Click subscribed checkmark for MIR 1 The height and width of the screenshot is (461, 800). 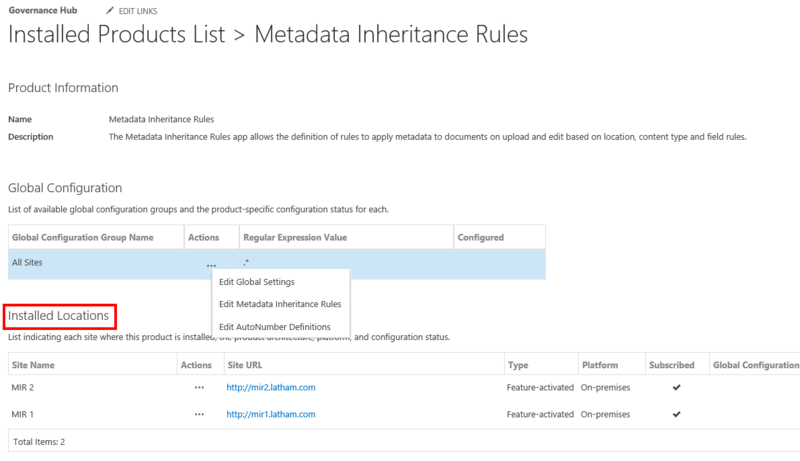pos(676,413)
